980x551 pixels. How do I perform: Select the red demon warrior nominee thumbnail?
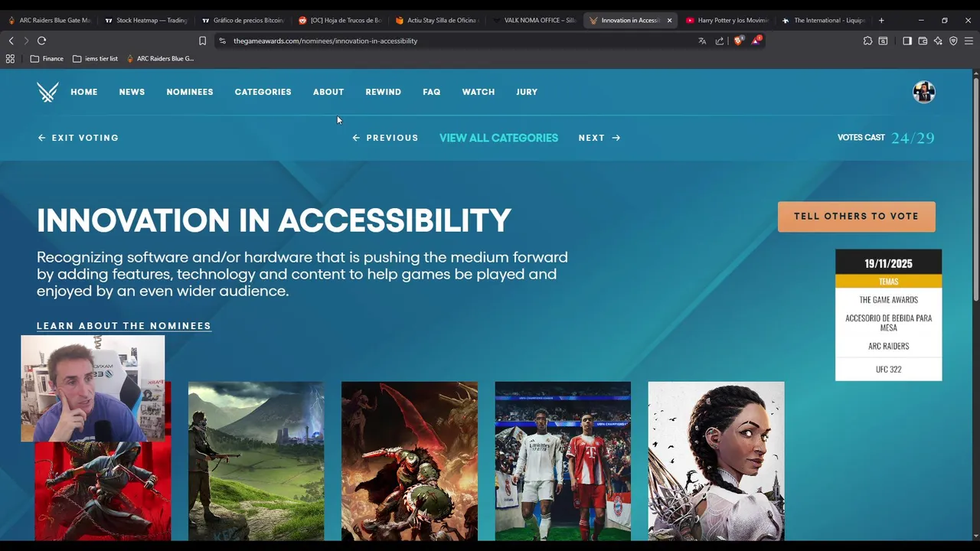pyautogui.click(x=410, y=461)
